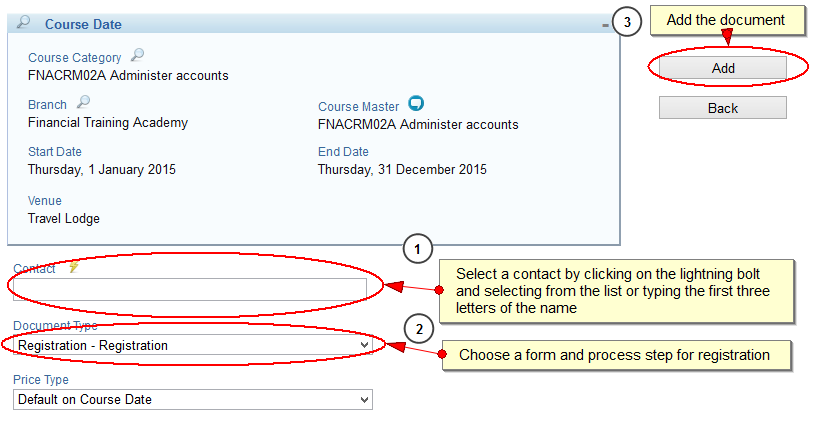
Task: Click the Branch field label
Action: point(47,105)
